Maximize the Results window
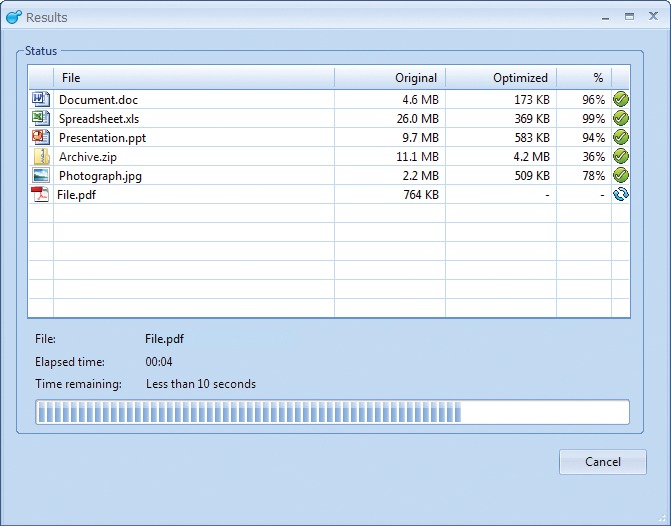 629,17
